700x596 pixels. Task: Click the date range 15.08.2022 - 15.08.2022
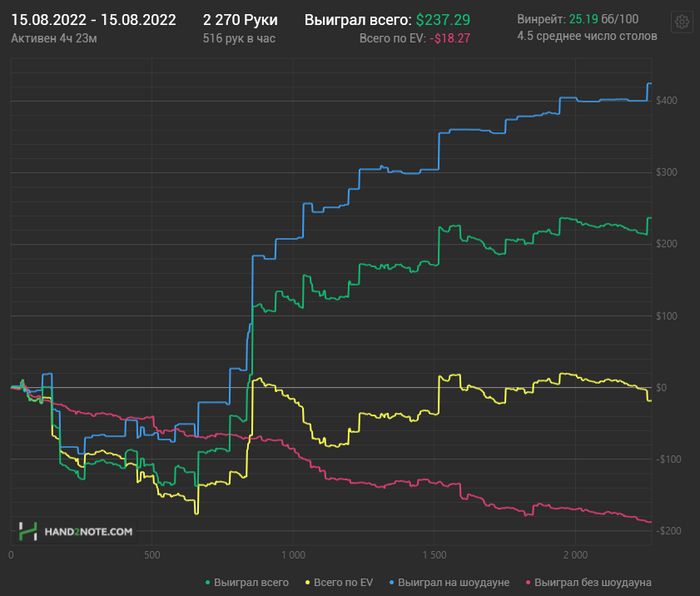[x=93, y=20]
